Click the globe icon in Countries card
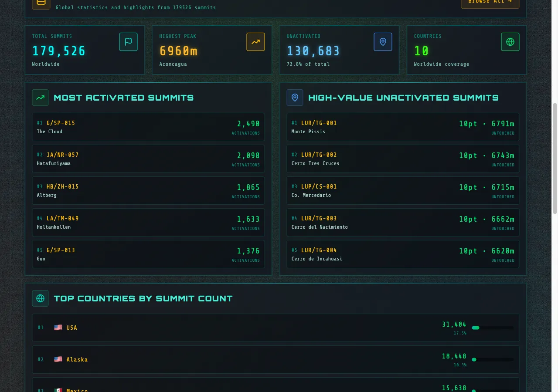The image size is (558, 392). [x=510, y=42]
